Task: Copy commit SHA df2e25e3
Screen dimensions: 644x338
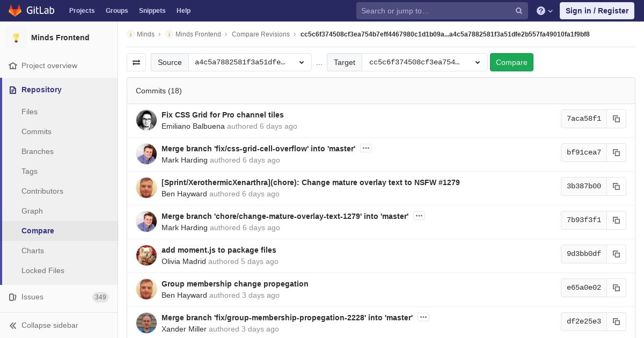Action: click(x=616, y=321)
